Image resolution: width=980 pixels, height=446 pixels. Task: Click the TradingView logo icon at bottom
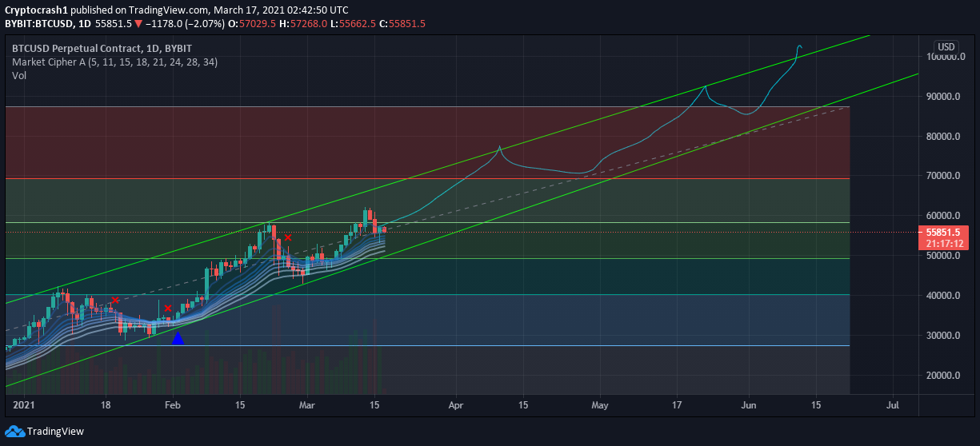tap(14, 432)
